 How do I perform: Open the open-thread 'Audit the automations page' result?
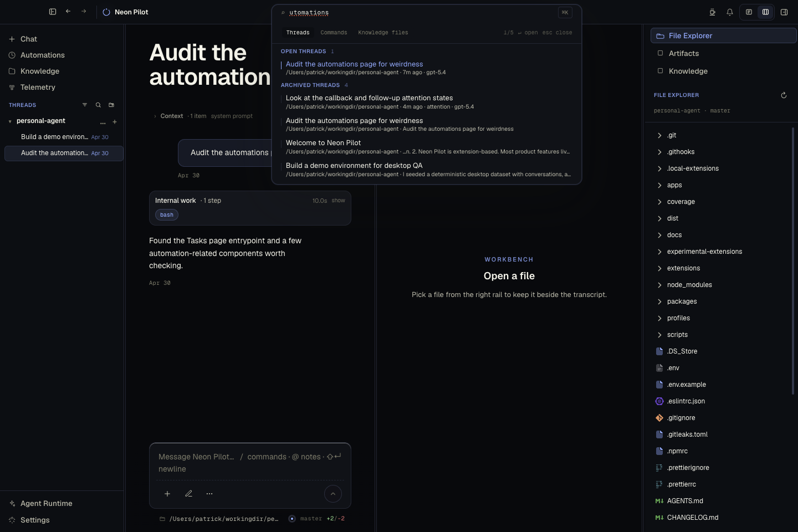click(427, 68)
